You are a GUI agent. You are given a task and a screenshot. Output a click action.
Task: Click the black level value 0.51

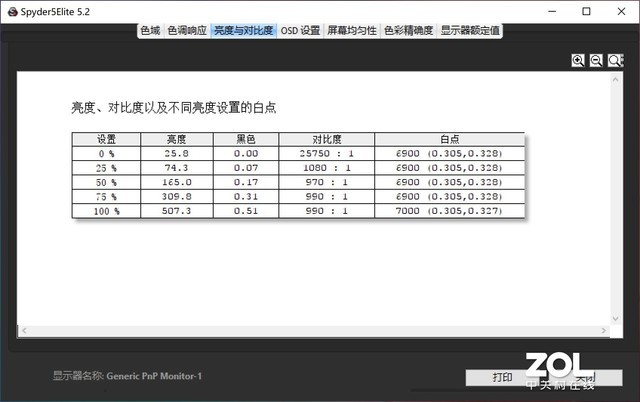(246, 211)
